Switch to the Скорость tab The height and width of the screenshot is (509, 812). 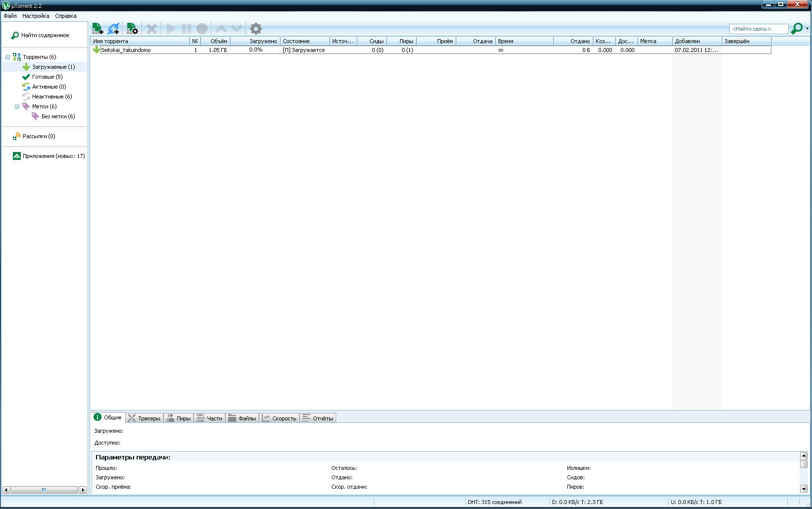[279, 418]
